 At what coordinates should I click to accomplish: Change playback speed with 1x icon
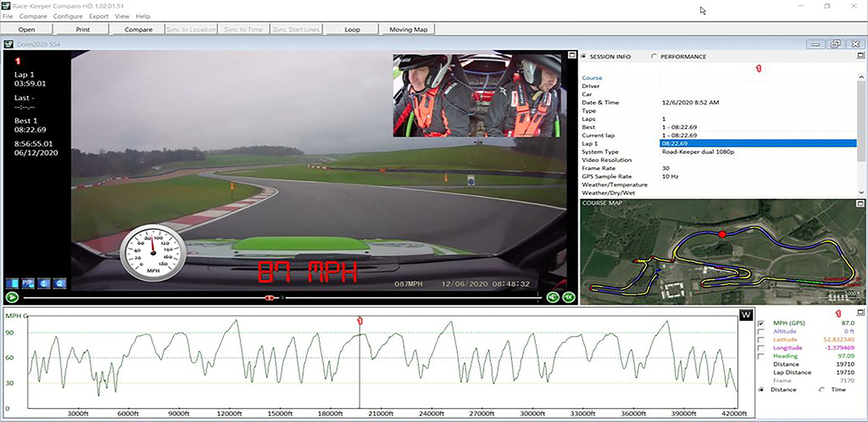tap(569, 298)
